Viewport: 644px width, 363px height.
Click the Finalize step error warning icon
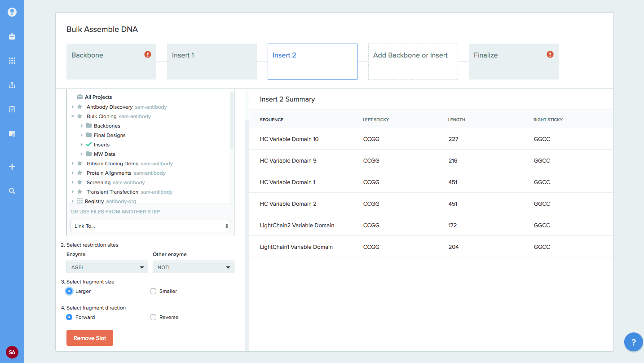[x=550, y=54]
